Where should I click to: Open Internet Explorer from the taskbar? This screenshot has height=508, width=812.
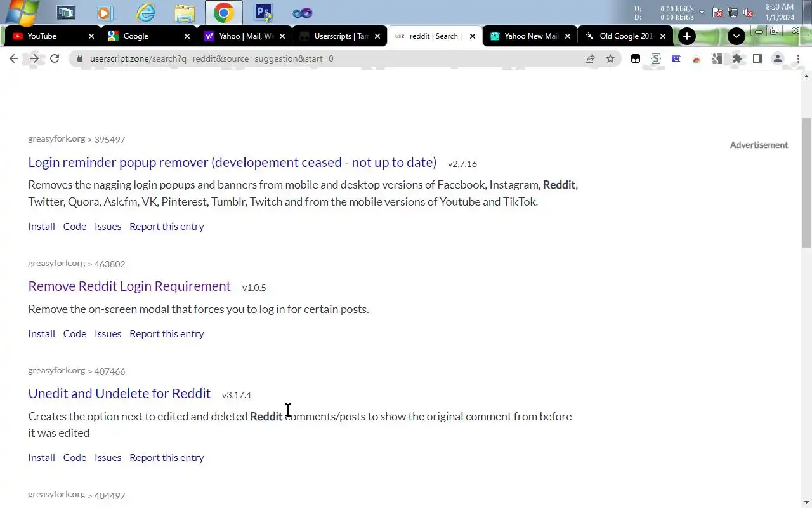click(145, 12)
